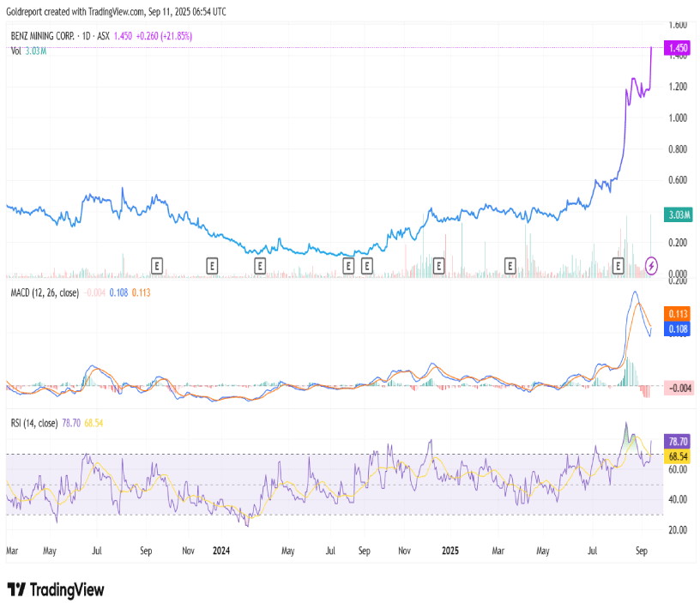Screen dimensions: 700x603
Task: Open the earnings E marker nearest the lightning icon
Action: click(x=619, y=266)
